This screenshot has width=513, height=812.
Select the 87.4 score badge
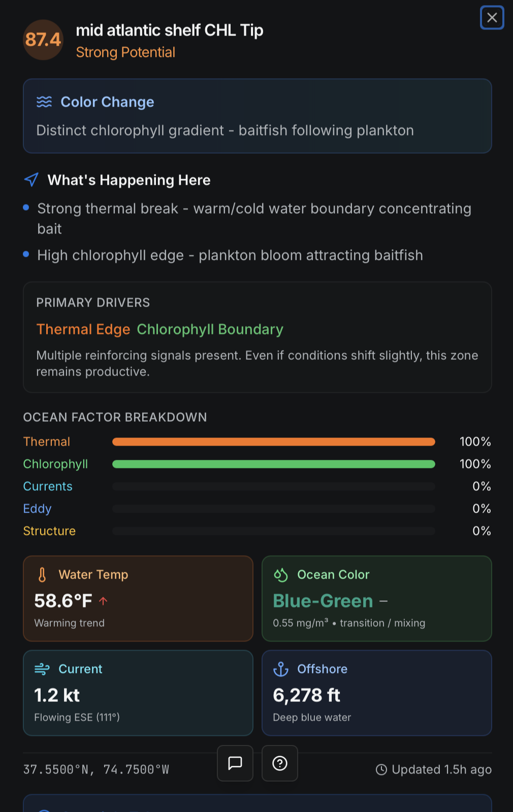[43, 40]
